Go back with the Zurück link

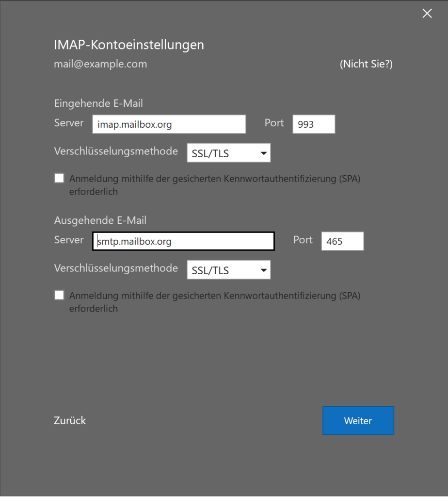70,421
